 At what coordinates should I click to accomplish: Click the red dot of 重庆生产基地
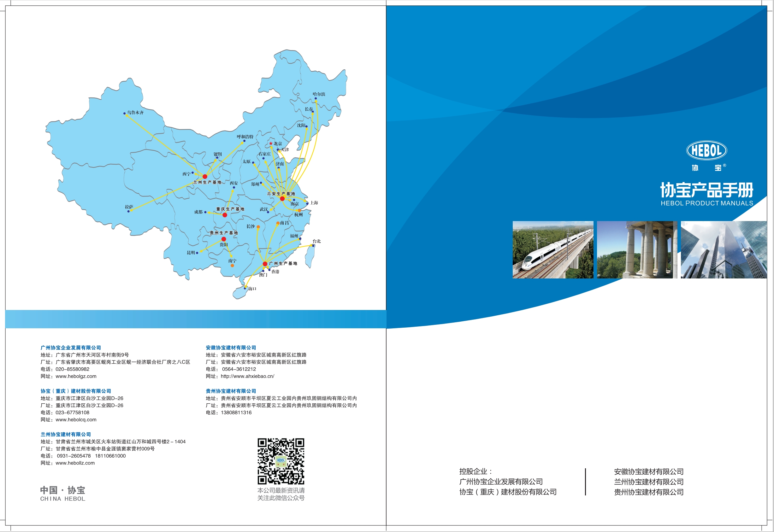[x=225, y=215]
